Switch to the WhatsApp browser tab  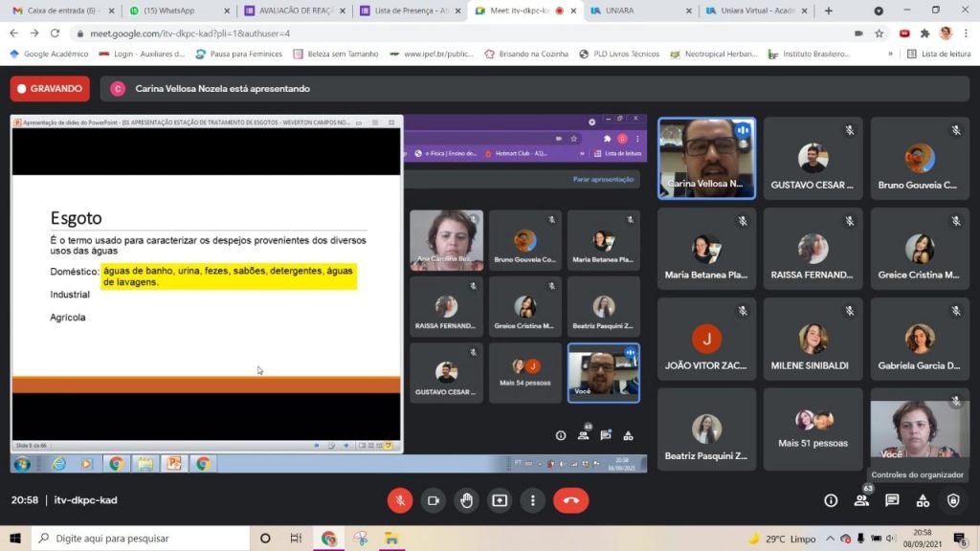click(175, 11)
